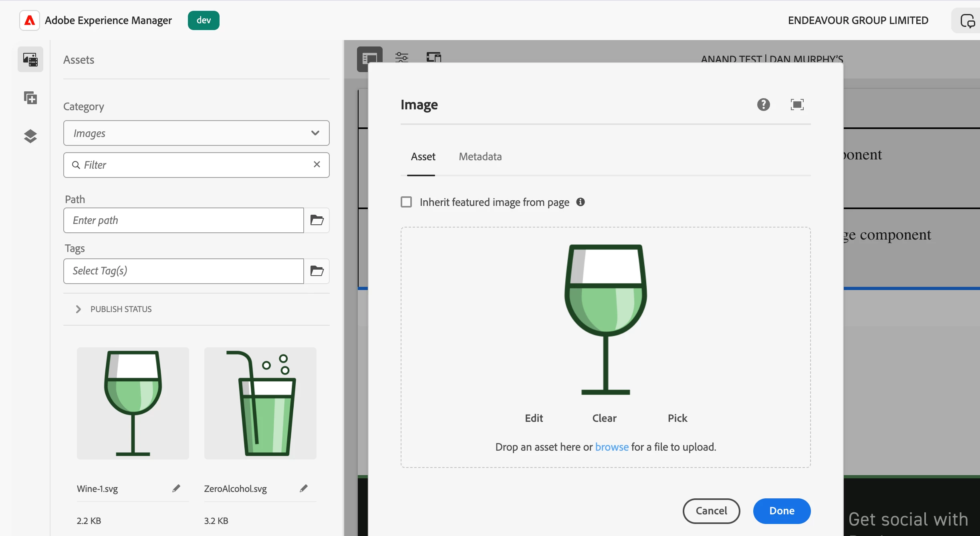Viewport: 980px width, 536px height.
Task: Clear the Filter search field
Action: point(317,164)
